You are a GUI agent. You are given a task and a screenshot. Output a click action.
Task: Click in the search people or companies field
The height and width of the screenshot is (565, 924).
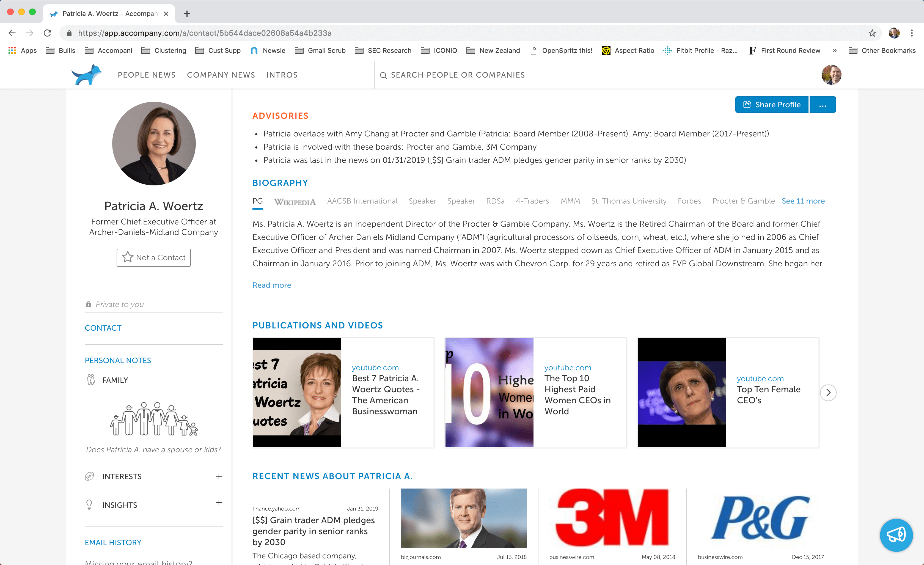(458, 75)
